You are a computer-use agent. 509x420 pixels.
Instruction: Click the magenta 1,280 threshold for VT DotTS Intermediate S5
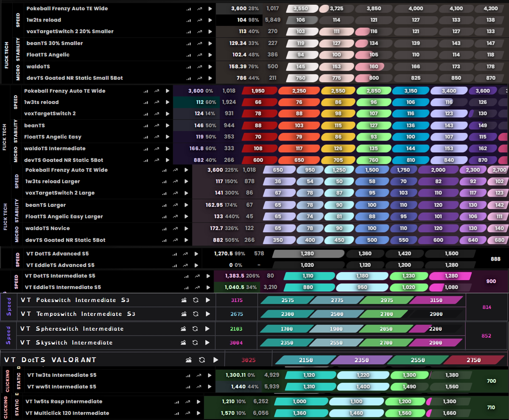click(x=451, y=276)
